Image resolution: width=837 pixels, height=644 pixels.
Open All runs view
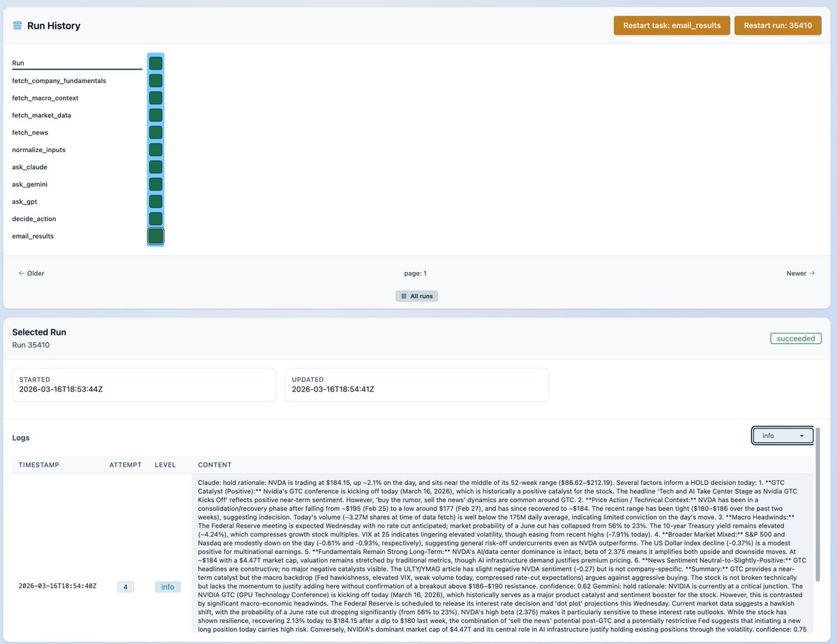pos(417,297)
